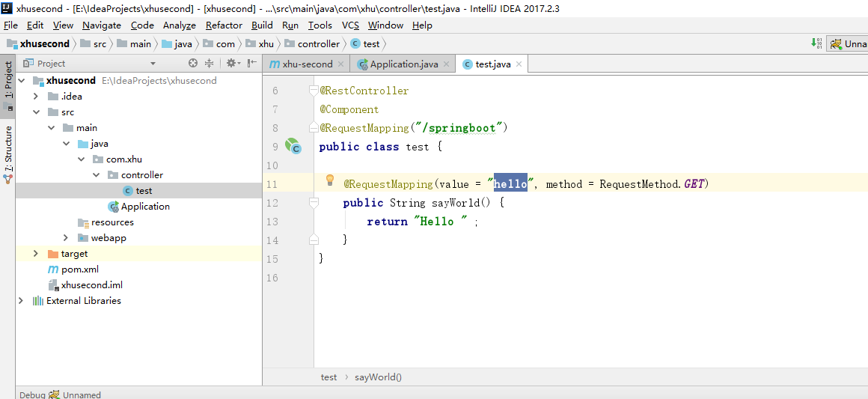Expand the target folder
Screen dimensions: 868x399
36,253
